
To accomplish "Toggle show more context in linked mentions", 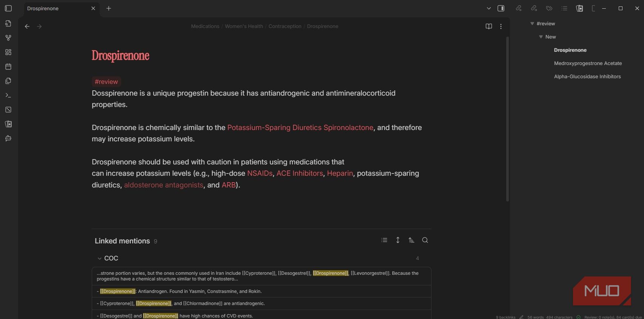I will coord(398,240).
